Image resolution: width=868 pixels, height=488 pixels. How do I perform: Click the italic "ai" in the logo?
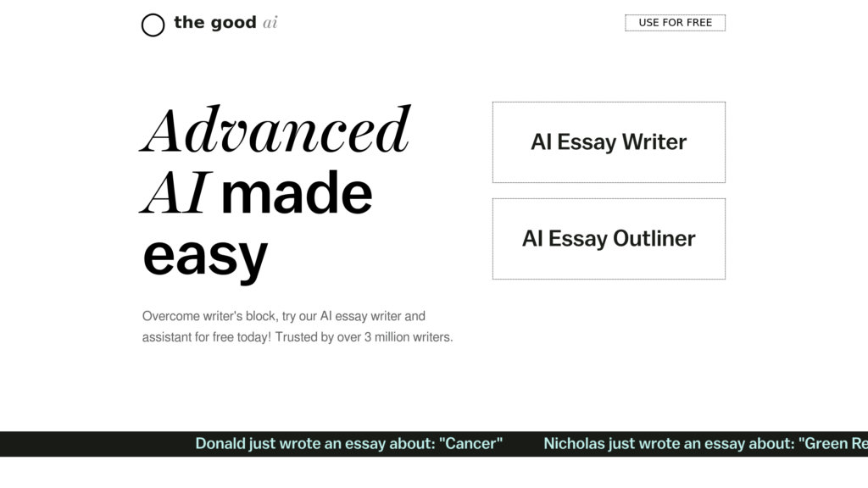[270, 23]
